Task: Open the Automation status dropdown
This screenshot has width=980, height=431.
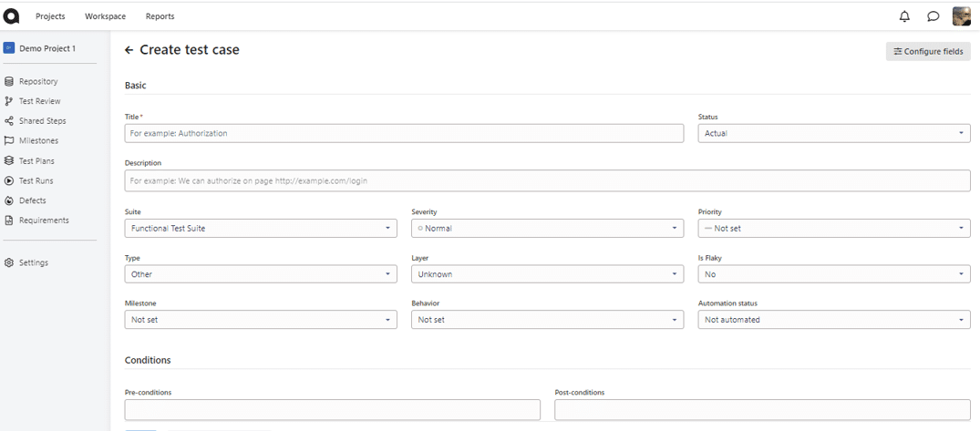Action: (x=833, y=320)
